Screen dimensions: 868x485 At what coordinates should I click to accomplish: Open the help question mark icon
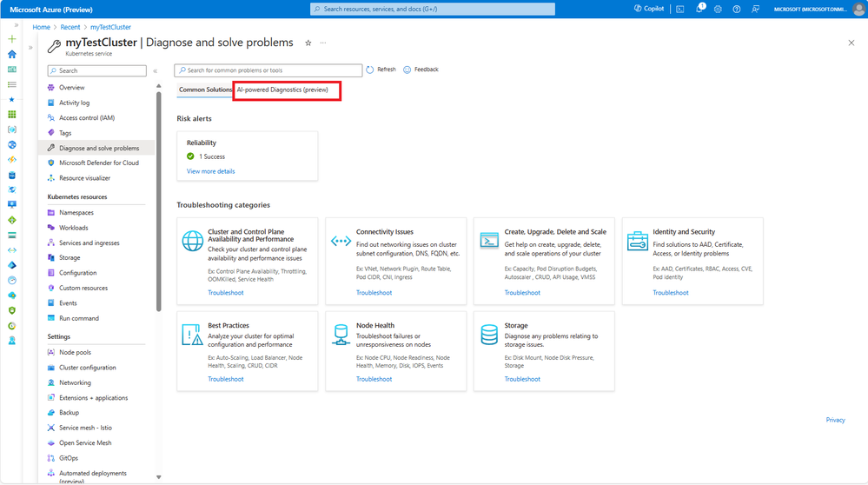click(x=737, y=9)
